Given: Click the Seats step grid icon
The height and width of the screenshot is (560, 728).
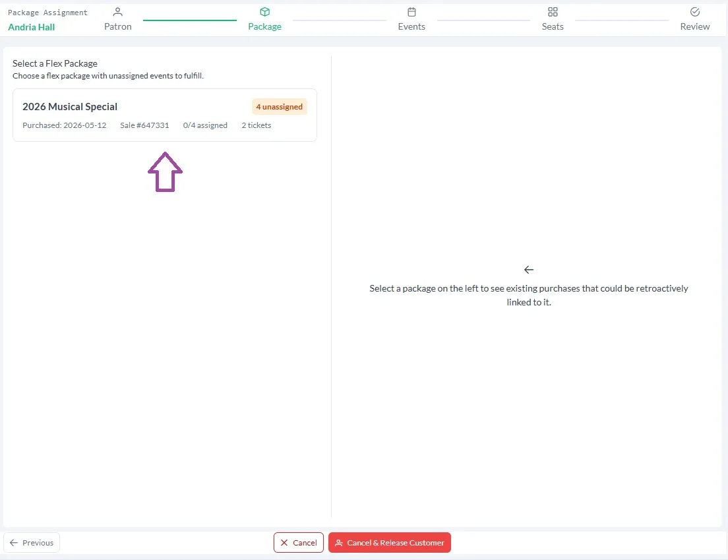Looking at the screenshot, I should tap(553, 12).
